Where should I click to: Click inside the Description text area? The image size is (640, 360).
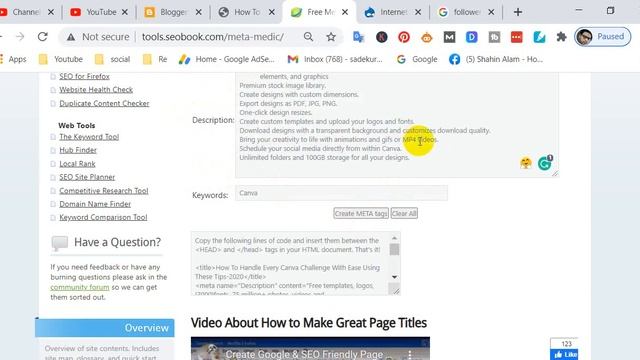[x=397, y=124]
